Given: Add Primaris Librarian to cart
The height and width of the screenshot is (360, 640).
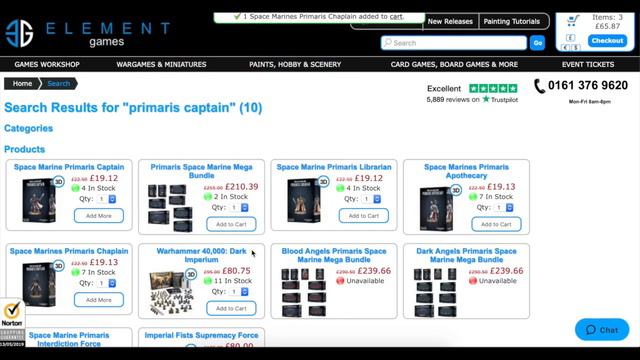Looking at the screenshot, I should pos(364,216).
